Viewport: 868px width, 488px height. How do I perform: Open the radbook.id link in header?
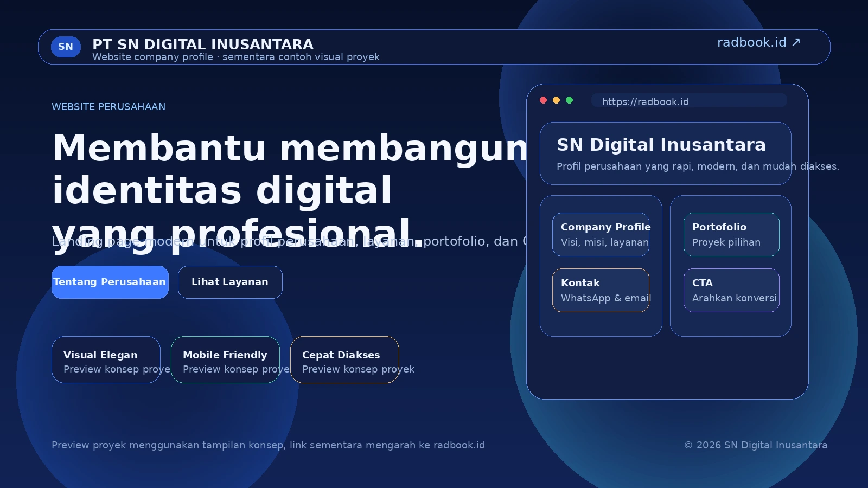pyautogui.click(x=758, y=42)
